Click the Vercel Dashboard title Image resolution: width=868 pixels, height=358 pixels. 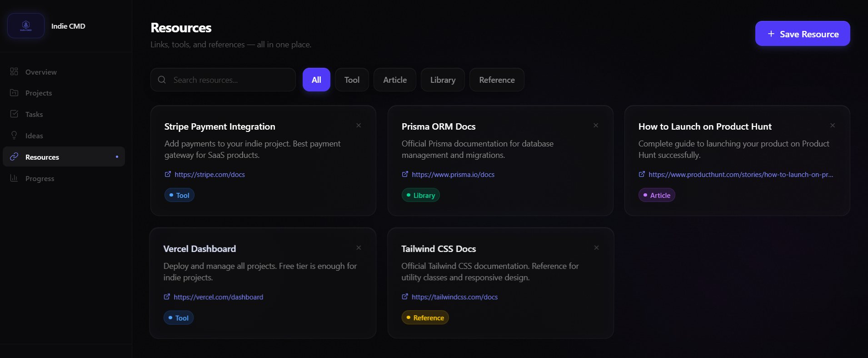click(200, 249)
